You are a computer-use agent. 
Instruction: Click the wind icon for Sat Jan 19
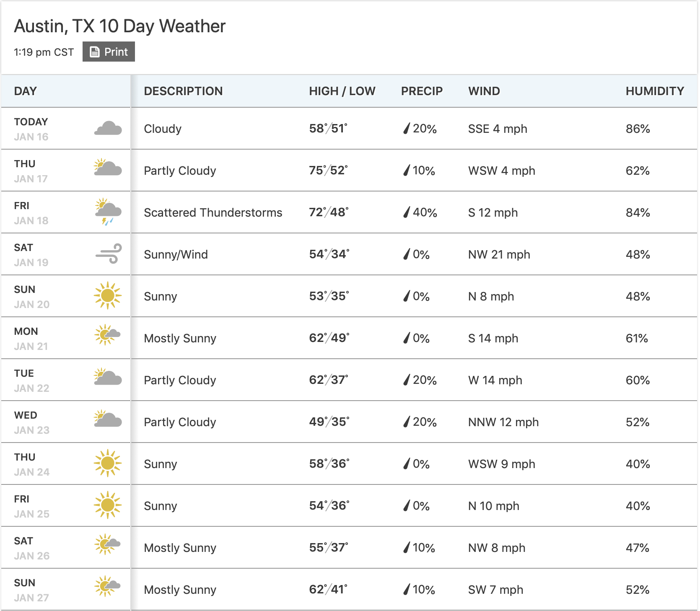pyautogui.click(x=109, y=254)
